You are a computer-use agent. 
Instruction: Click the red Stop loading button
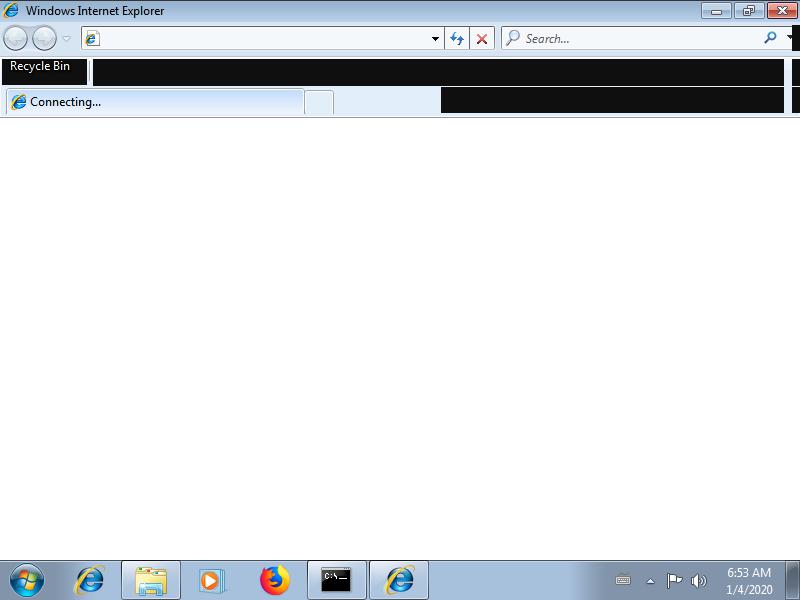tap(482, 38)
